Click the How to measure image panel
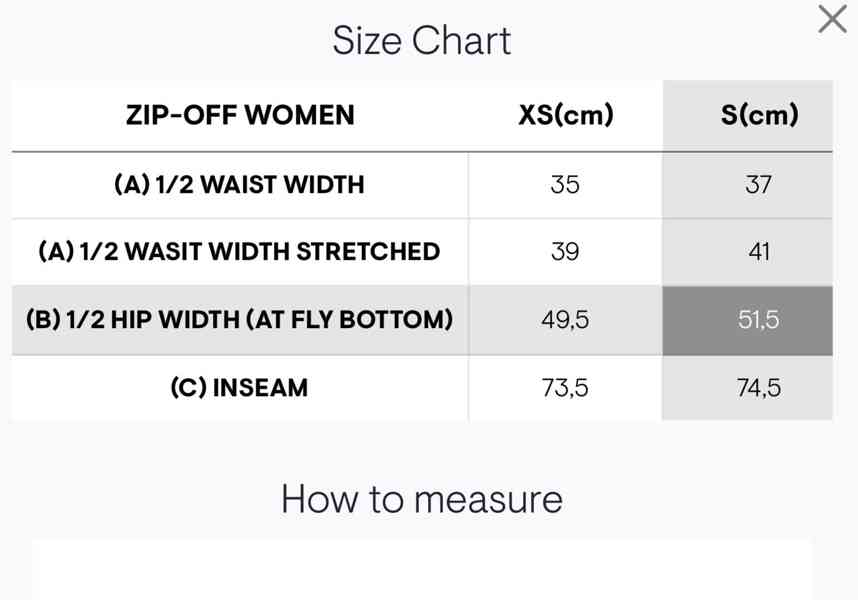 (x=422, y=569)
